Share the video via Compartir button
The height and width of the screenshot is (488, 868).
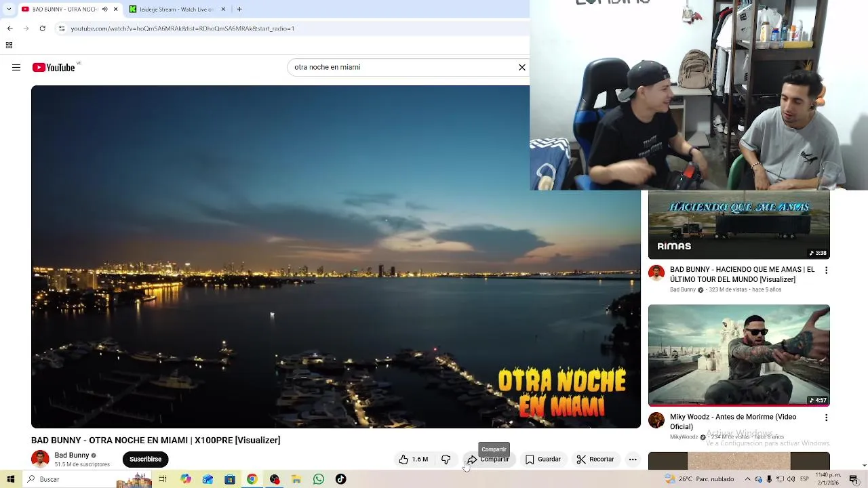pos(488,460)
